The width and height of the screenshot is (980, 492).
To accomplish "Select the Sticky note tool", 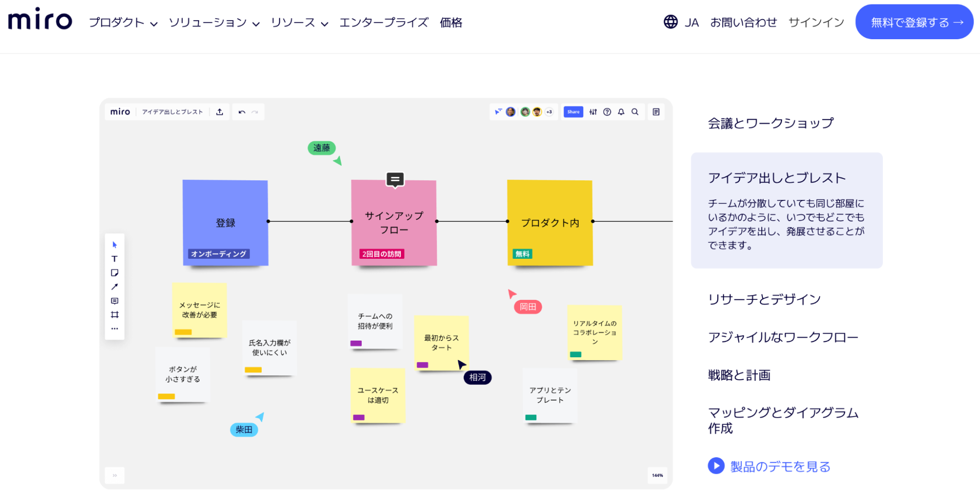I will [x=115, y=273].
